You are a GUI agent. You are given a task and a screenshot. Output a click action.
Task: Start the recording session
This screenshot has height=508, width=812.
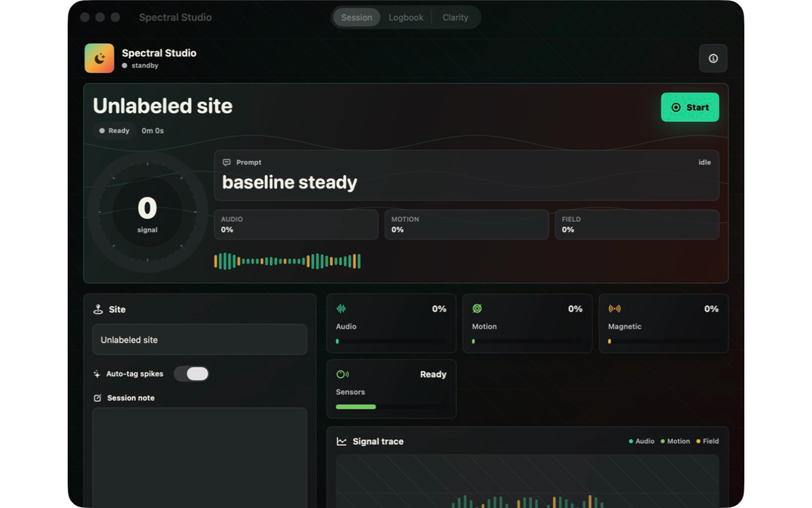tap(690, 107)
